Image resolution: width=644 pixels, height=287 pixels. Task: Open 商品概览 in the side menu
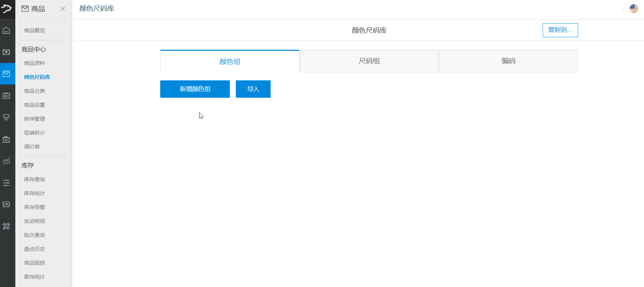(34, 31)
